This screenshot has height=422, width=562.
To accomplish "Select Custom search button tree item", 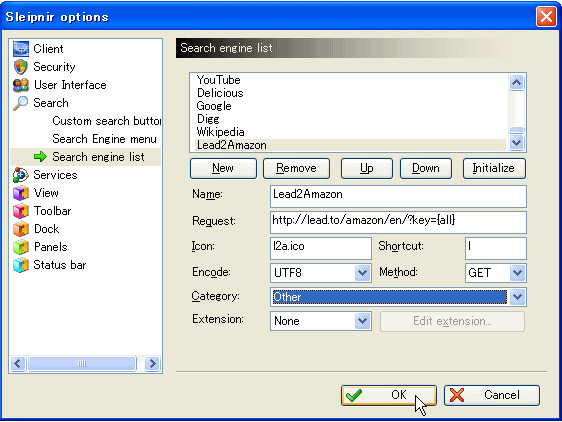I will (106, 121).
